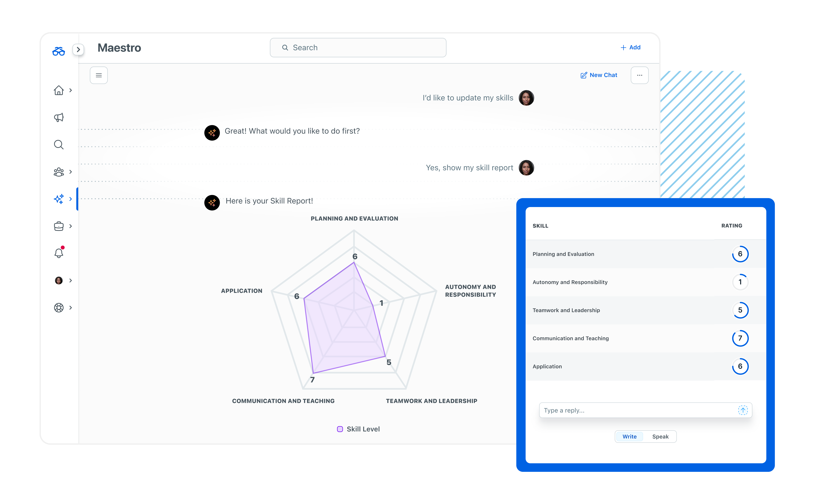
Task: Open the help lifebuoy icon
Action: [x=59, y=307]
